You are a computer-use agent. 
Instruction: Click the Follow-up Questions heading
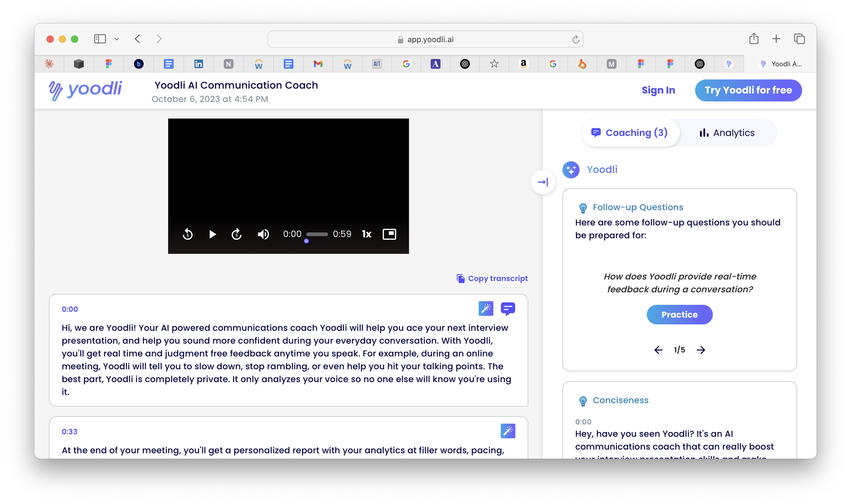(638, 207)
